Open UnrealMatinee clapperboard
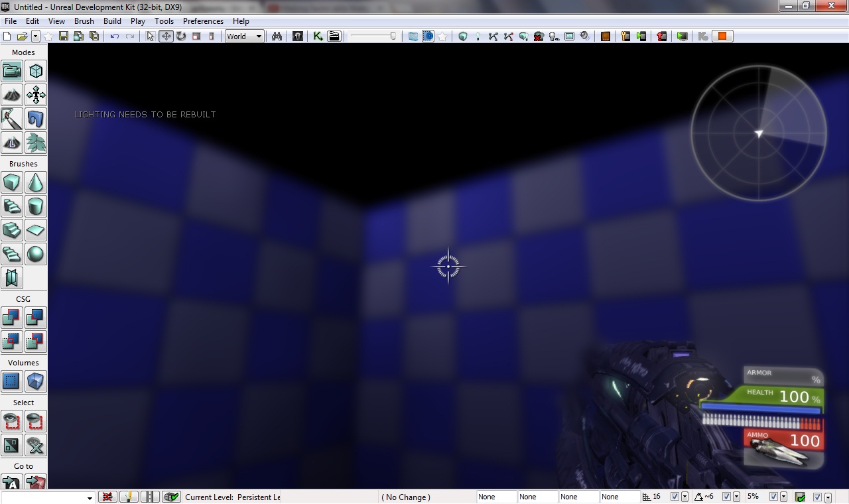 pos(334,36)
